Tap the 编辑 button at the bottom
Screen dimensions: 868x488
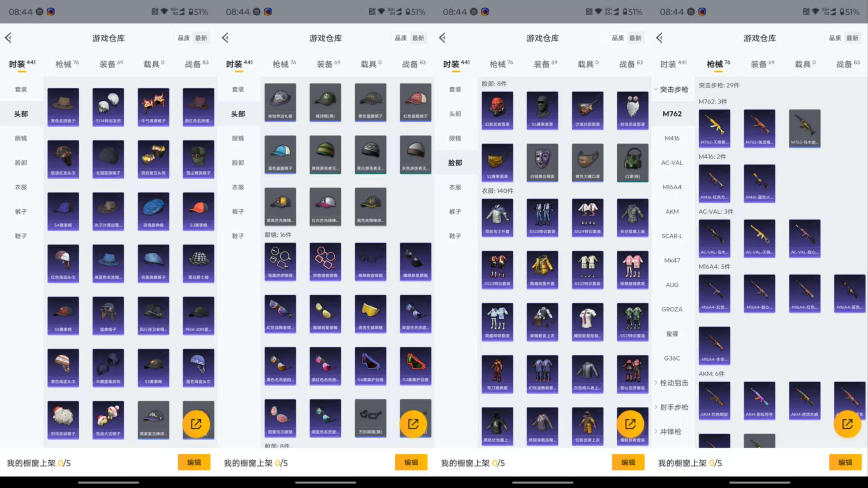tap(194, 462)
